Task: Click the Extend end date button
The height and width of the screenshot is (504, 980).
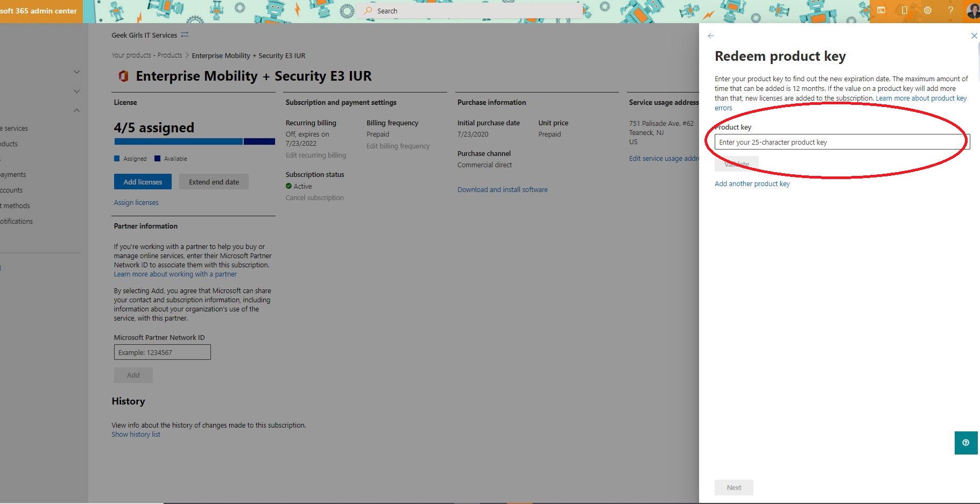Action: tap(214, 182)
